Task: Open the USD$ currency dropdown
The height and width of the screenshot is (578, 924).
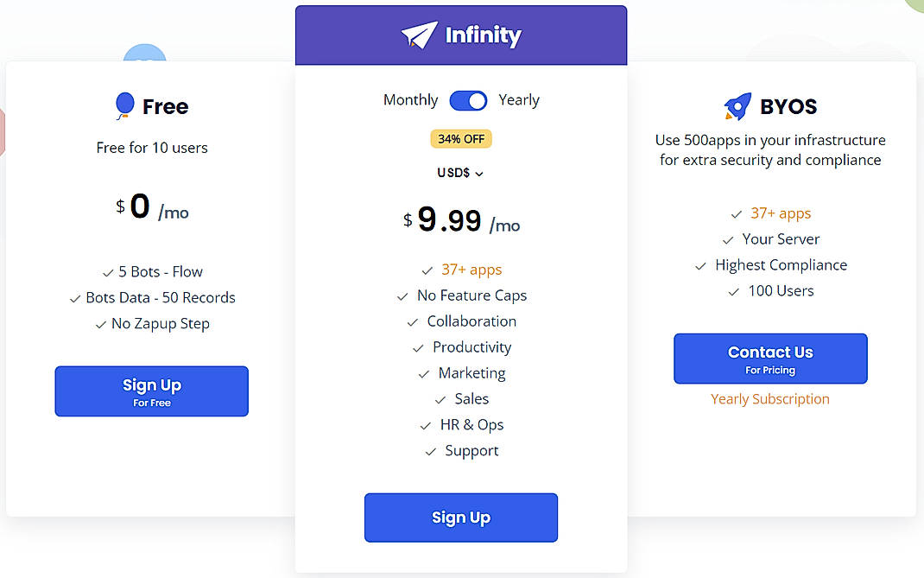Action: click(x=460, y=173)
